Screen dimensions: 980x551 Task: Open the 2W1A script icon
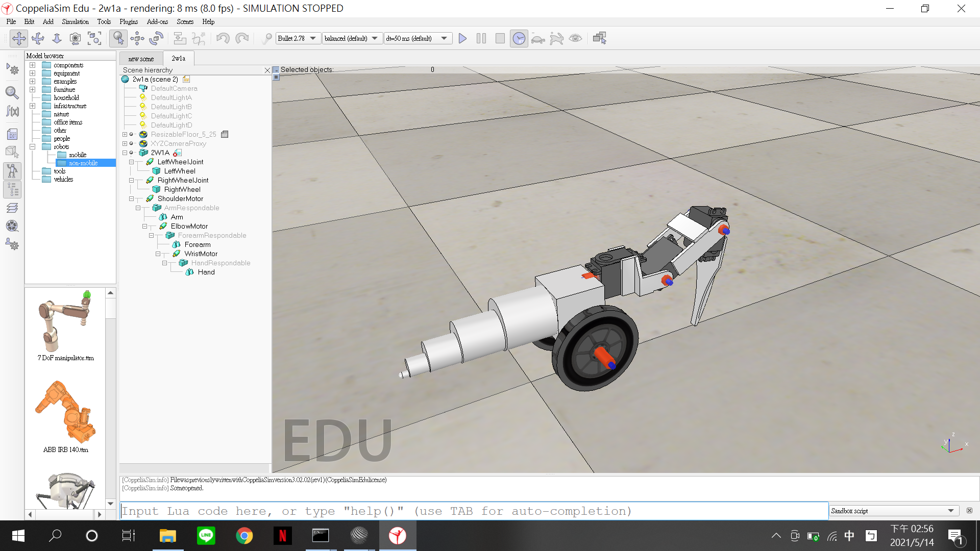[x=177, y=153]
